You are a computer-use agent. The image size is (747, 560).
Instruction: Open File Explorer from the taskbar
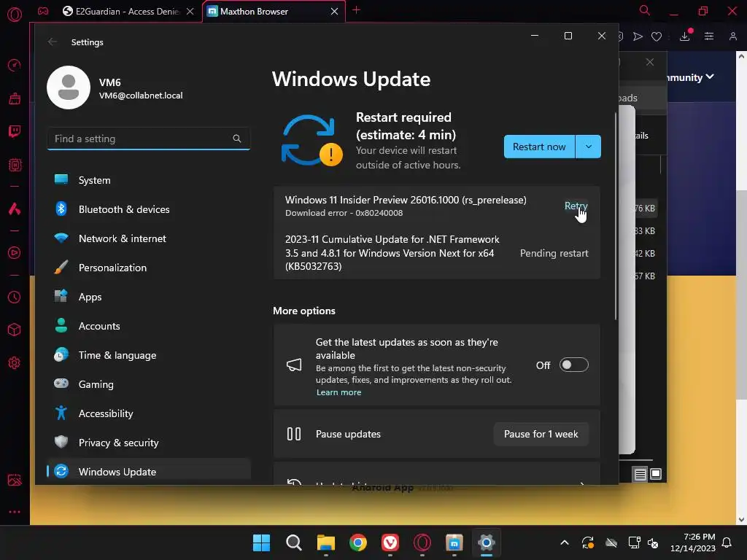click(x=326, y=542)
